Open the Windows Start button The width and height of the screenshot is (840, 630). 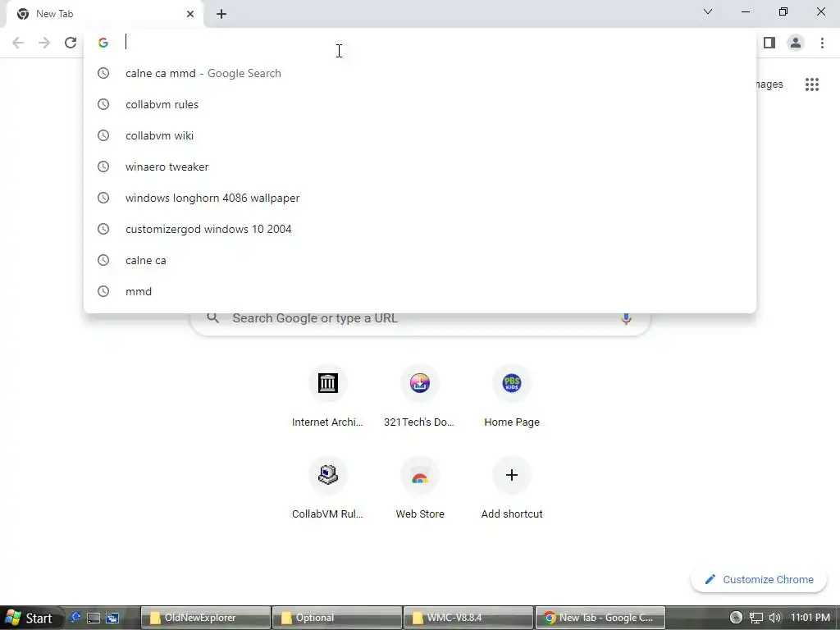30,619
